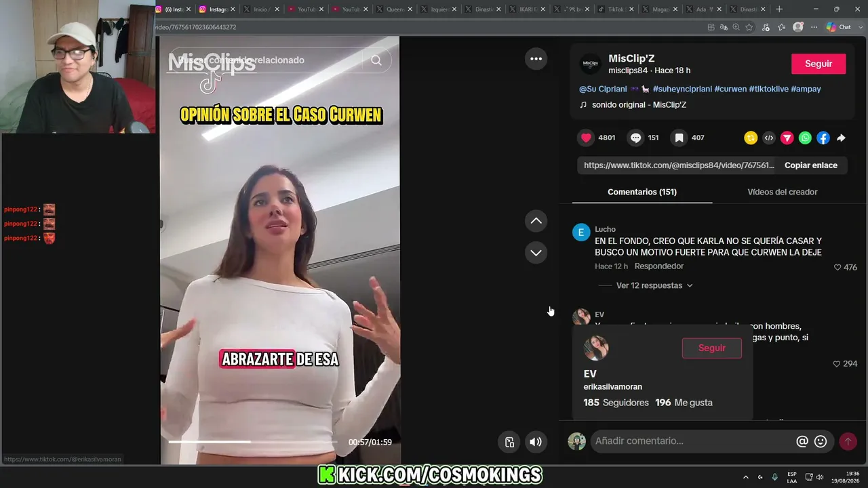868x488 pixels.
Task: Click the MisClip'Z profile avatar
Action: tap(591, 64)
